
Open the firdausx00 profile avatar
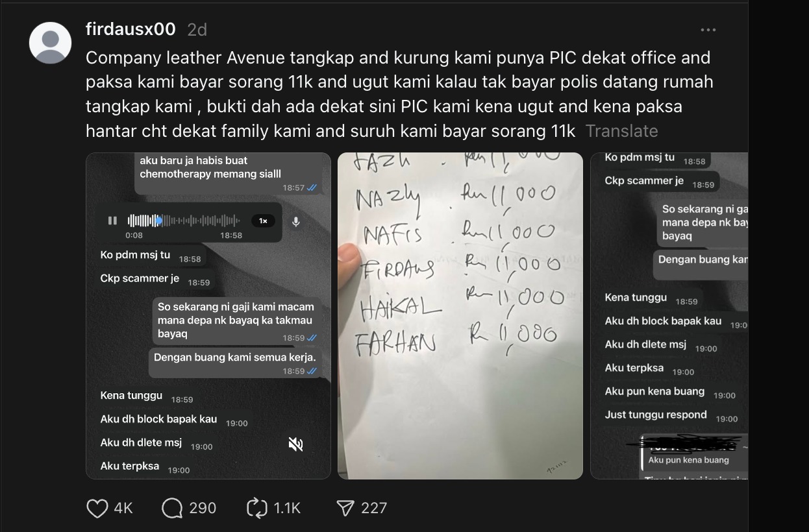(51, 43)
